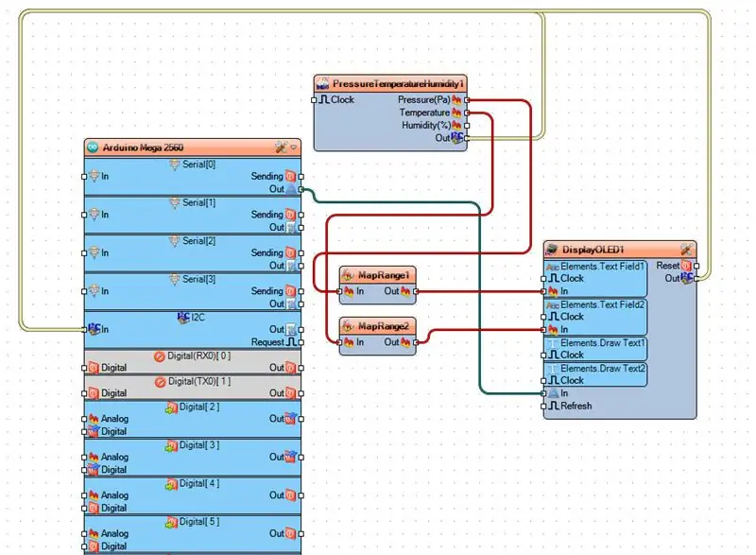Select the Humidity(%) output pin icon
Image resolution: width=756 pixels, height=555 pixels.
tap(456, 126)
